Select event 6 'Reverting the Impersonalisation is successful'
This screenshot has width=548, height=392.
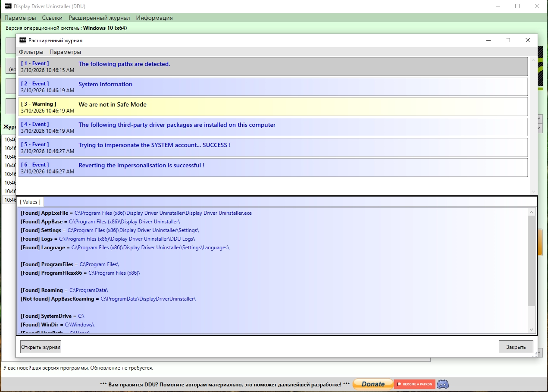(273, 168)
